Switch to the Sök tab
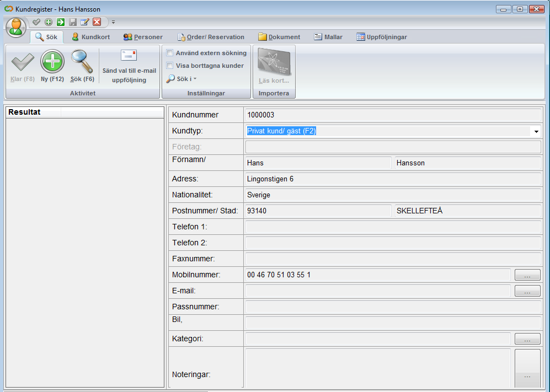550x392 pixels. [x=47, y=37]
